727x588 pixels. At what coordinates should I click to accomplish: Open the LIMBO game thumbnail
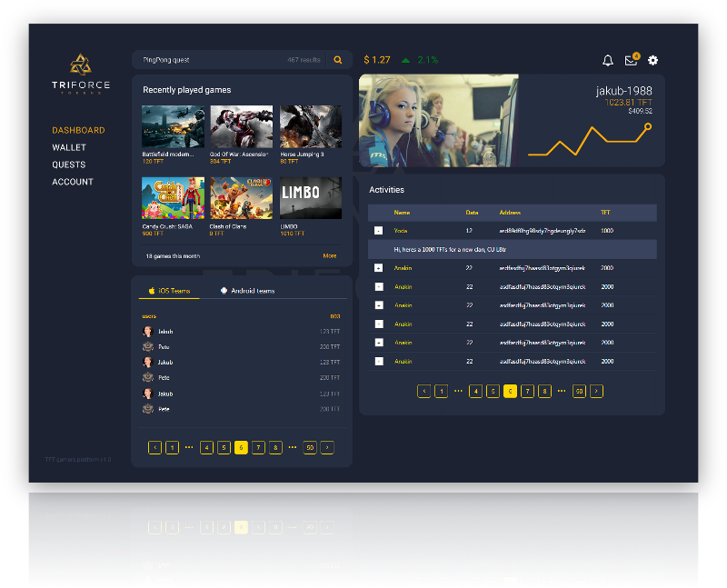pos(311,197)
